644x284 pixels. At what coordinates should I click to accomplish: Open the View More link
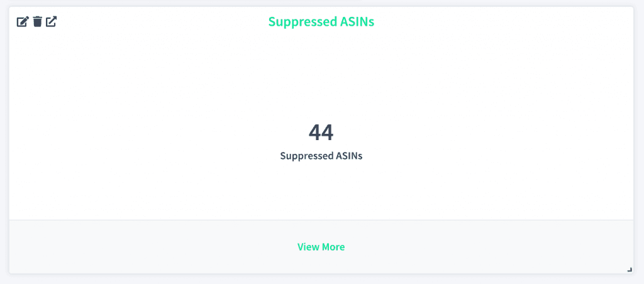(321, 247)
